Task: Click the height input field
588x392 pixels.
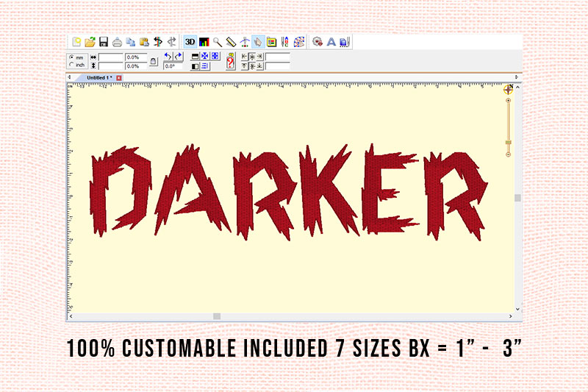Action: tap(111, 66)
